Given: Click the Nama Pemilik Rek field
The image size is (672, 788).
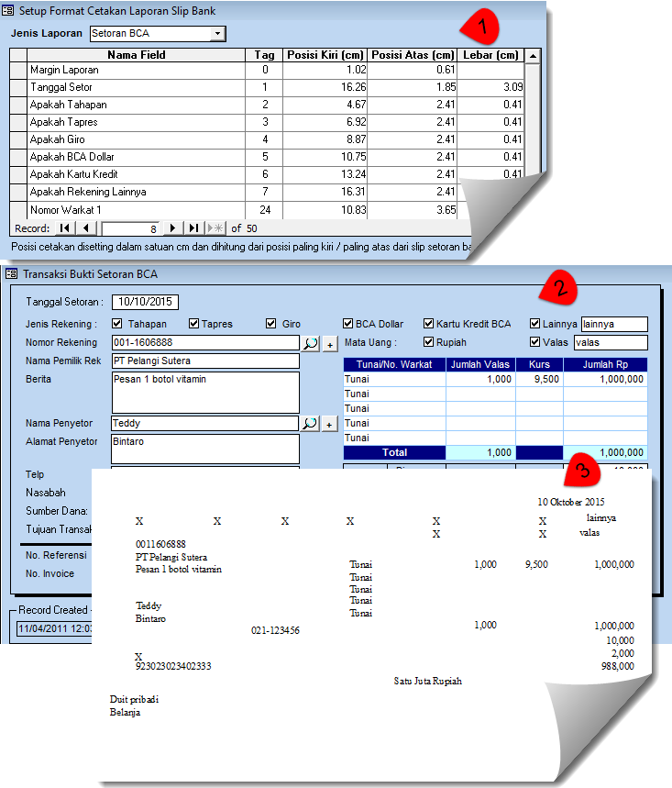Looking at the screenshot, I should [205, 361].
